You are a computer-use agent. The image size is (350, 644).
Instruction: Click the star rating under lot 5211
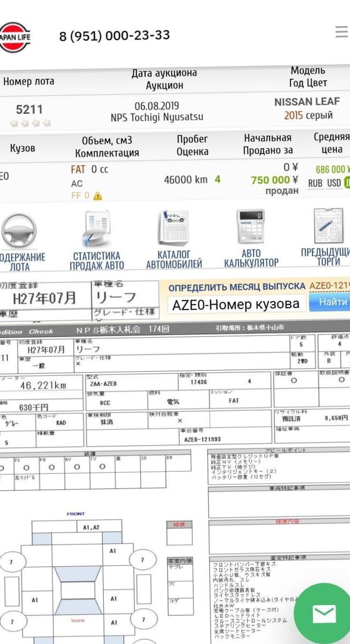pos(29,123)
